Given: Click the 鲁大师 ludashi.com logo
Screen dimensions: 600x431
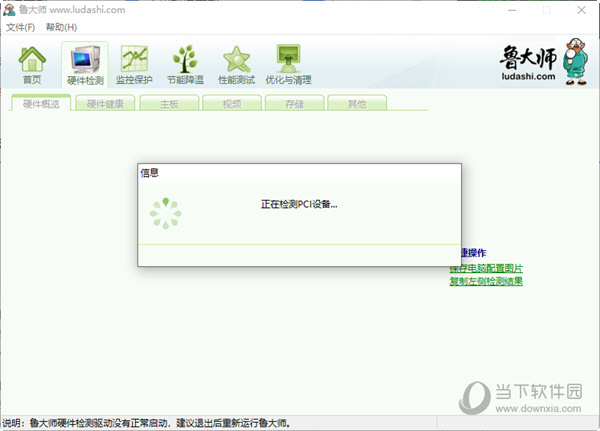Looking at the screenshot, I should [x=543, y=62].
